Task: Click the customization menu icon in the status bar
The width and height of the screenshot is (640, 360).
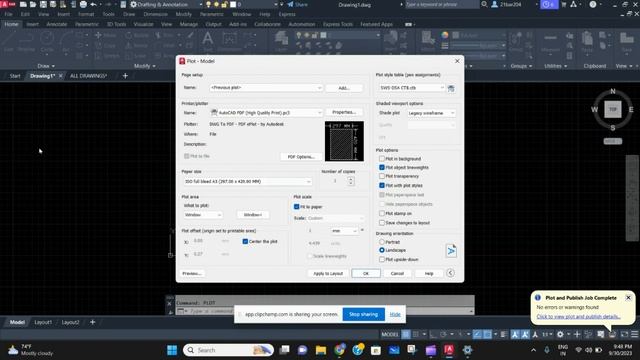Action: [634, 334]
